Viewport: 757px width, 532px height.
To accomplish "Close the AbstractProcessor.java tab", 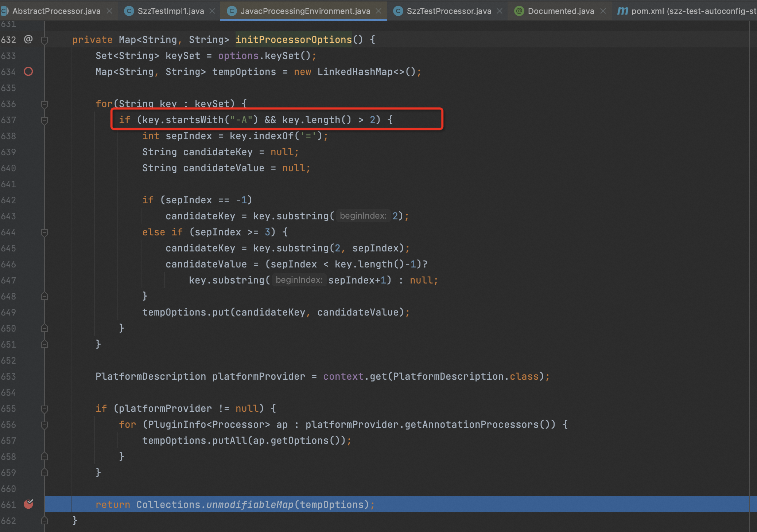I will coord(109,11).
